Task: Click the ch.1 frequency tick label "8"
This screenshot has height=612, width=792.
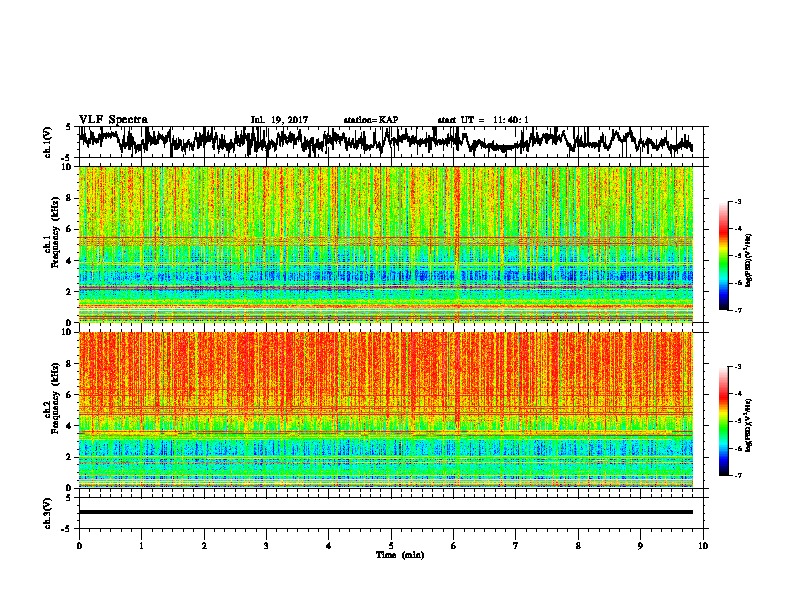Action: (70, 198)
